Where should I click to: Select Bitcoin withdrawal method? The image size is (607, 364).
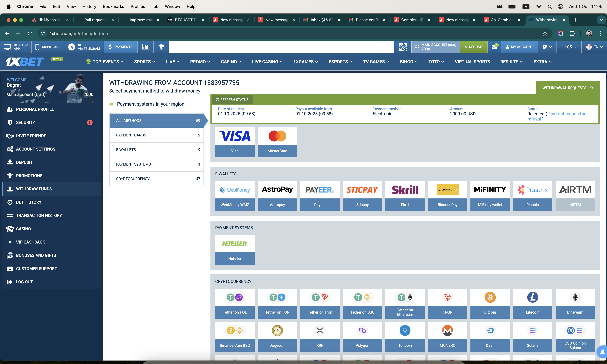coord(490,303)
